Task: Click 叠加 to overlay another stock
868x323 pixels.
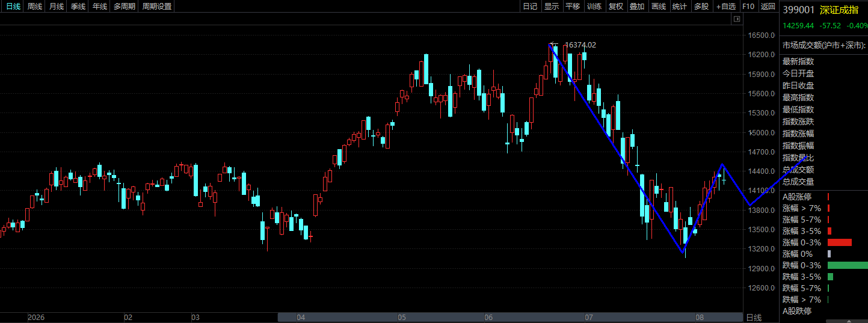Action: pyautogui.click(x=637, y=7)
